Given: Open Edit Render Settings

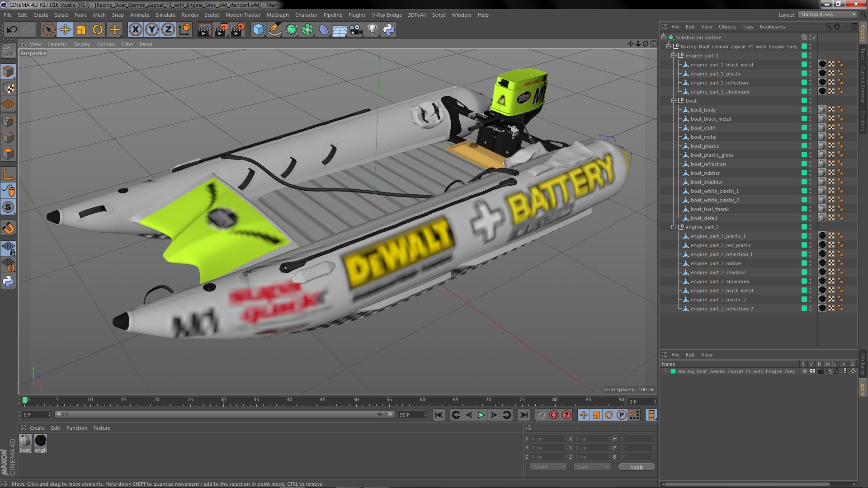Looking at the screenshot, I should tap(237, 30).
